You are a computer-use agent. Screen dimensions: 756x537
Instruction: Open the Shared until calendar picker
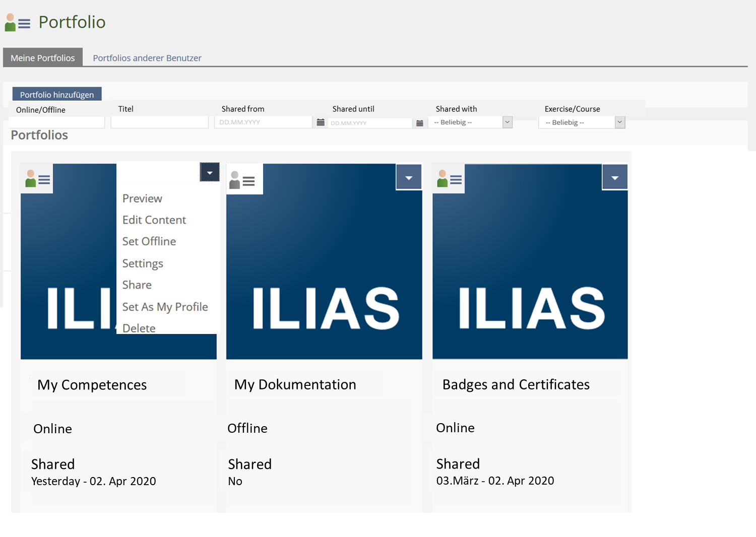pyautogui.click(x=419, y=123)
